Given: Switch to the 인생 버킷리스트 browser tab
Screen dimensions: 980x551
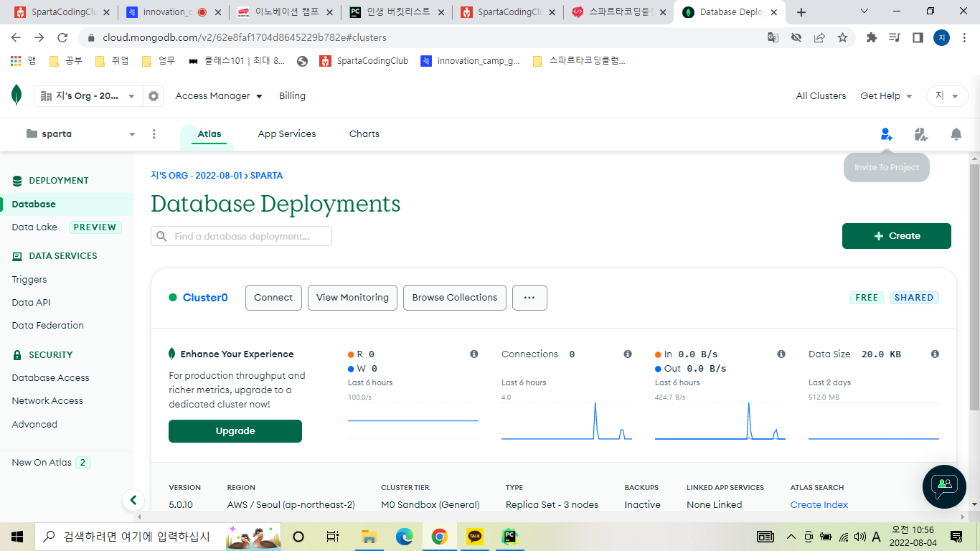Looking at the screenshot, I should pyautogui.click(x=397, y=12).
